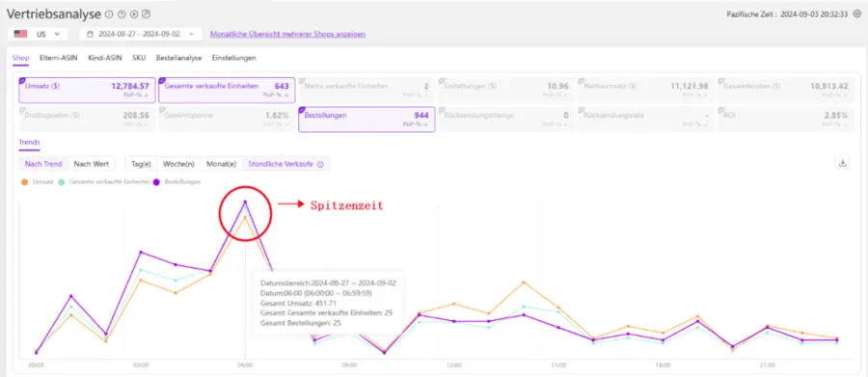Click the external-link icon beside title
Image resolution: width=868 pixels, height=377 pixels.
147,13
